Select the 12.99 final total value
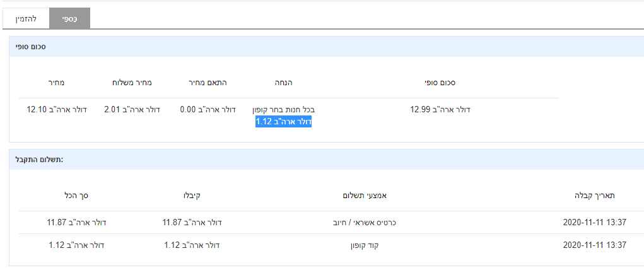The height and width of the screenshot is (270, 644). [440, 110]
